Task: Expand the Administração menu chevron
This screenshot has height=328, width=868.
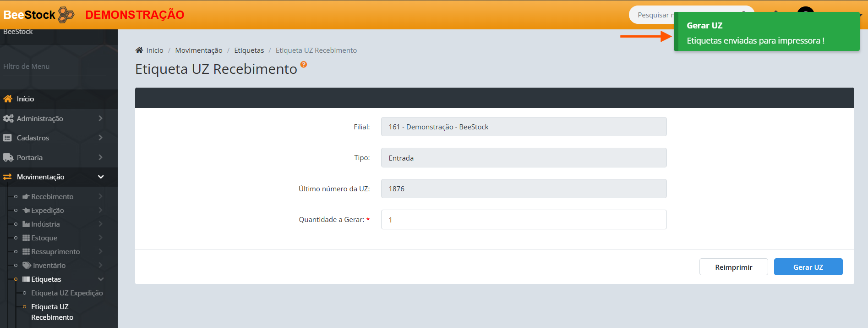Action: click(x=100, y=118)
